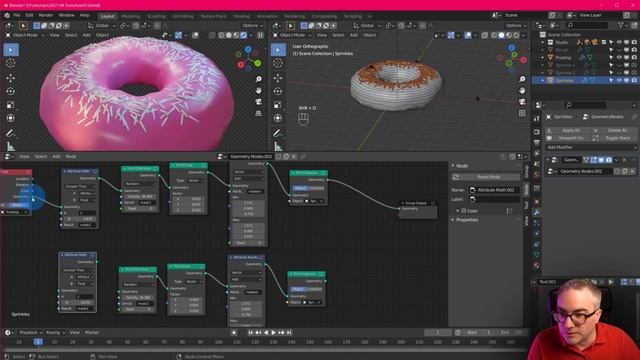This screenshot has width=640, height=360.
Task: Expand the Studio collection in outliner
Action: (543, 42)
